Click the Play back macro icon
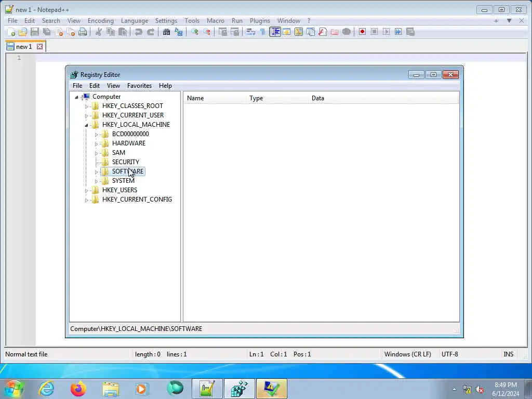This screenshot has height=399, width=532. (386, 32)
